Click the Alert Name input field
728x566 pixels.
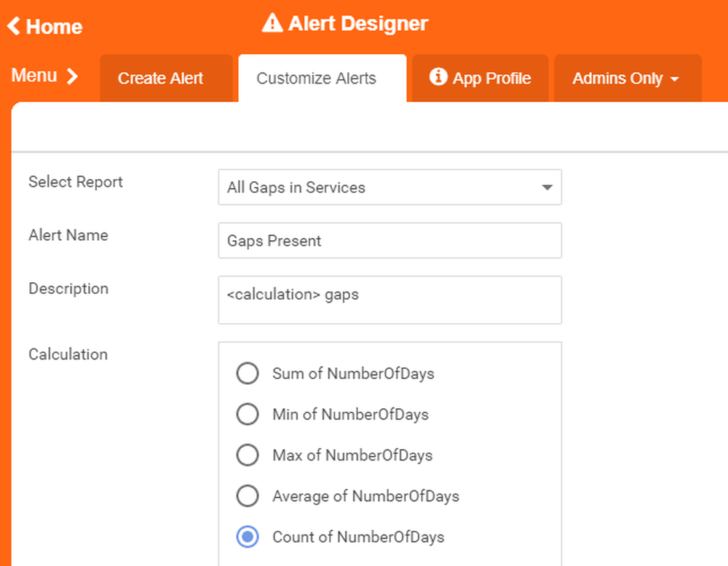pos(390,241)
